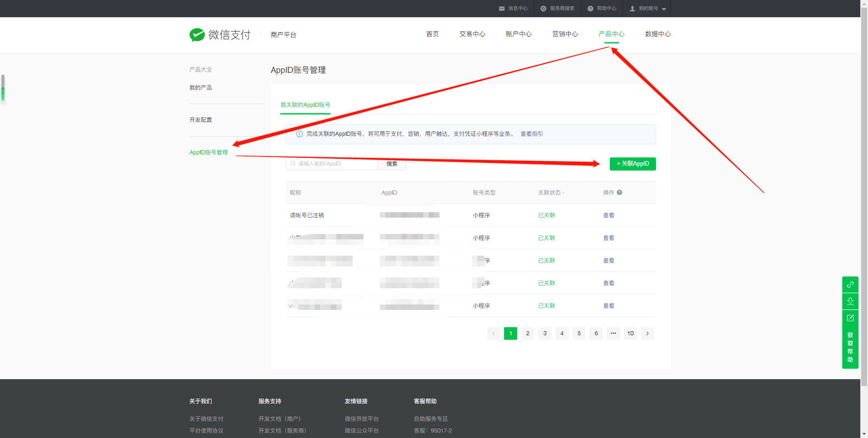This screenshot has width=868, height=438.
Task: Go to page 10
Action: 630,334
